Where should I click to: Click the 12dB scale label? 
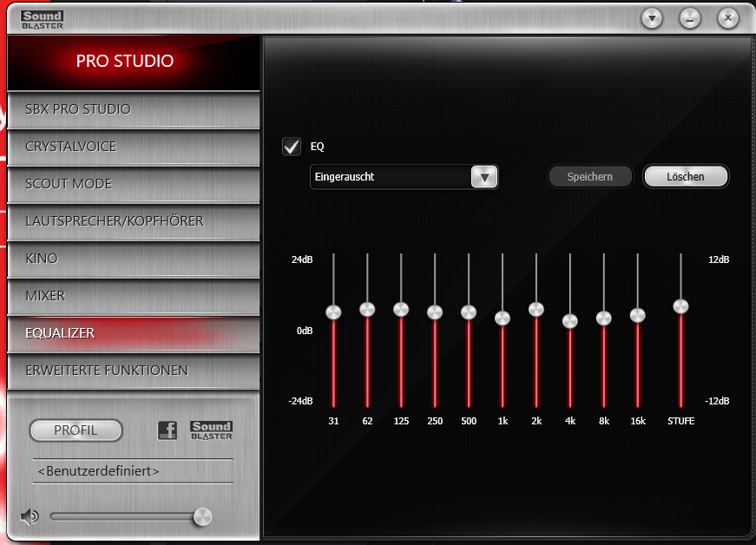click(x=719, y=259)
